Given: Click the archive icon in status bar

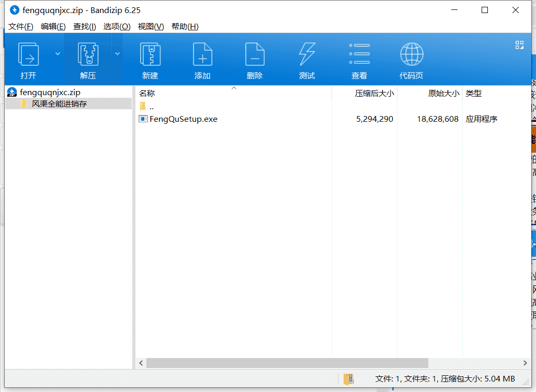Looking at the screenshot, I should (x=348, y=379).
